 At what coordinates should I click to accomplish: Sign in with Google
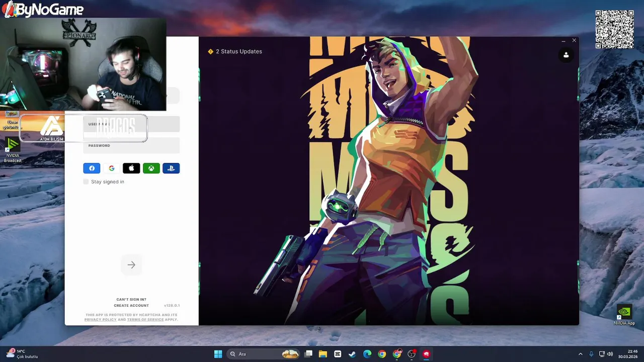112,168
